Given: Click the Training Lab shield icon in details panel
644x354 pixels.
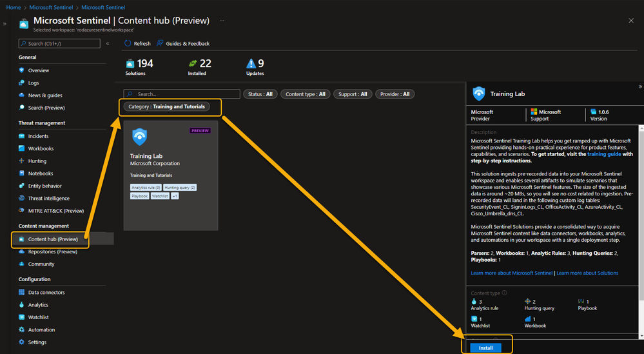Looking at the screenshot, I should click(479, 93).
